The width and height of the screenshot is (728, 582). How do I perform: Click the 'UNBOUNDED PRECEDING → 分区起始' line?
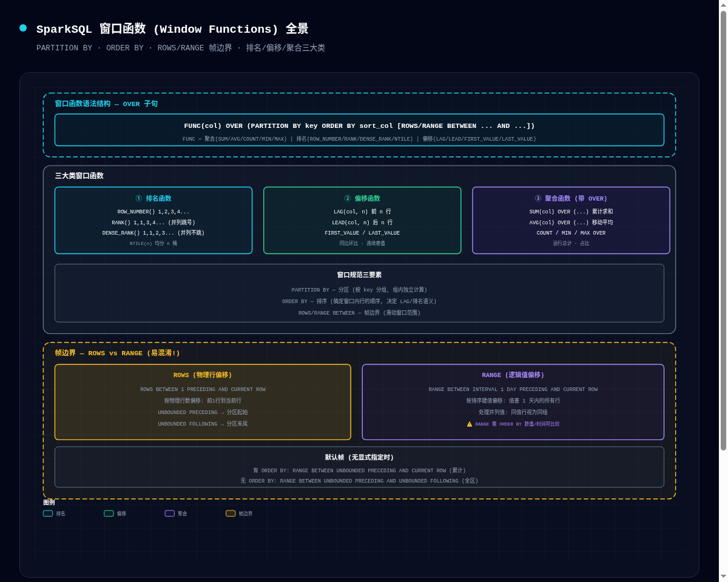click(203, 412)
